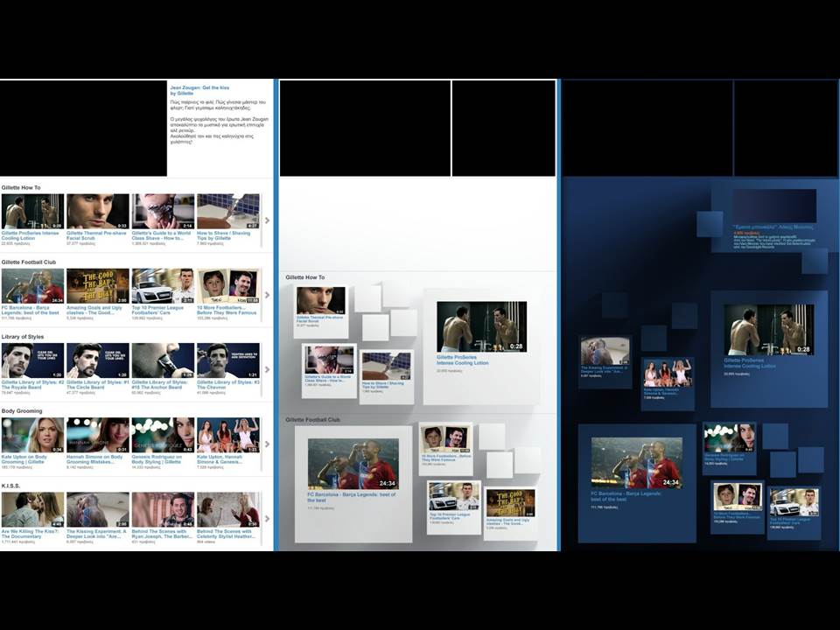Play ProSeries Intense Cooling Lotion thumbnail in left list

point(32,212)
